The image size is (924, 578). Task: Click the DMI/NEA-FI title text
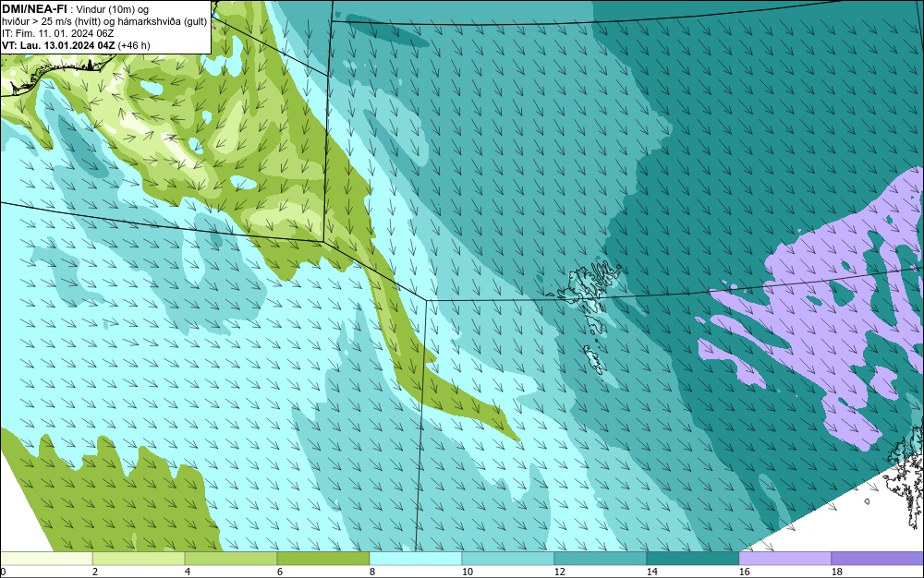(34, 8)
